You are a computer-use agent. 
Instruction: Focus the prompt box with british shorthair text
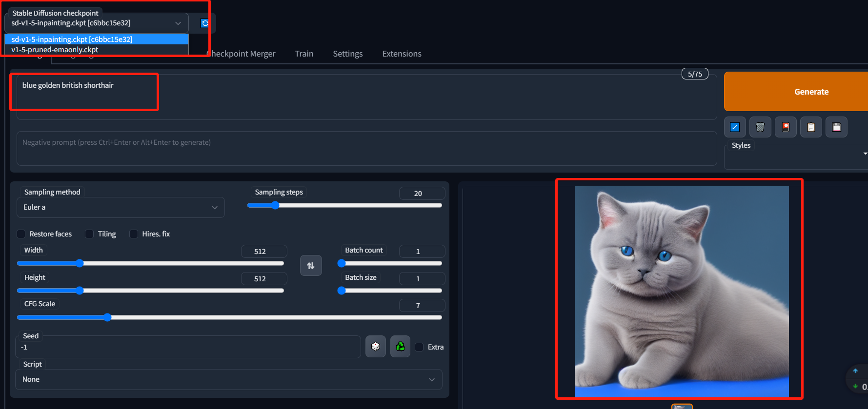366,97
